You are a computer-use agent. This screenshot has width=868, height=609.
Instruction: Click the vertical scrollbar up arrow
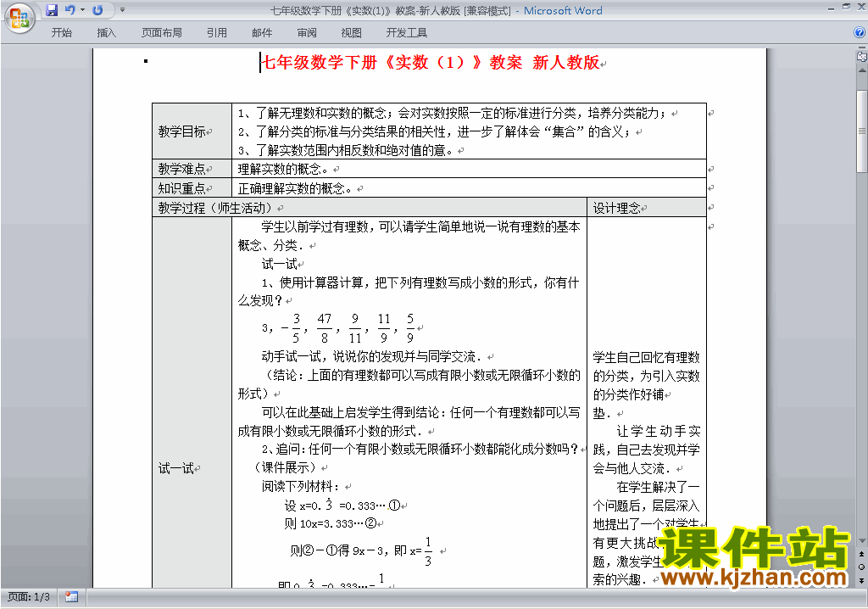pyautogui.click(x=861, y=70)
